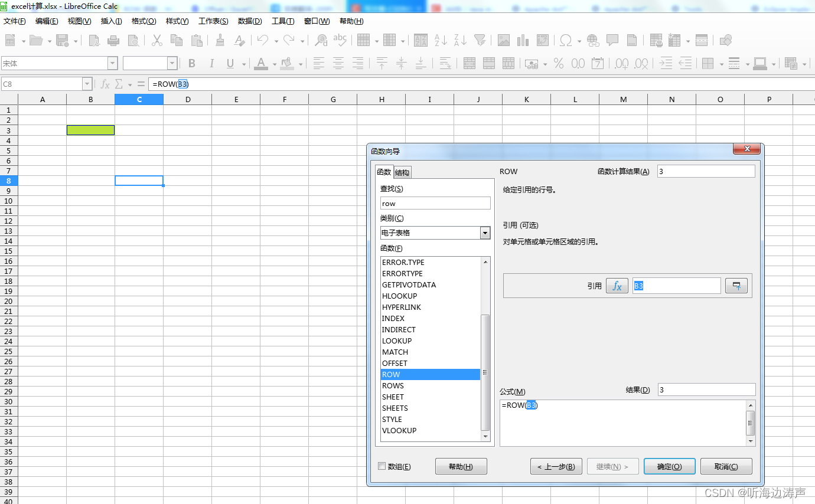Click the 取消(C) button
Screen dimensions: 815x504
pyautogui.click(x=726, y=466)
